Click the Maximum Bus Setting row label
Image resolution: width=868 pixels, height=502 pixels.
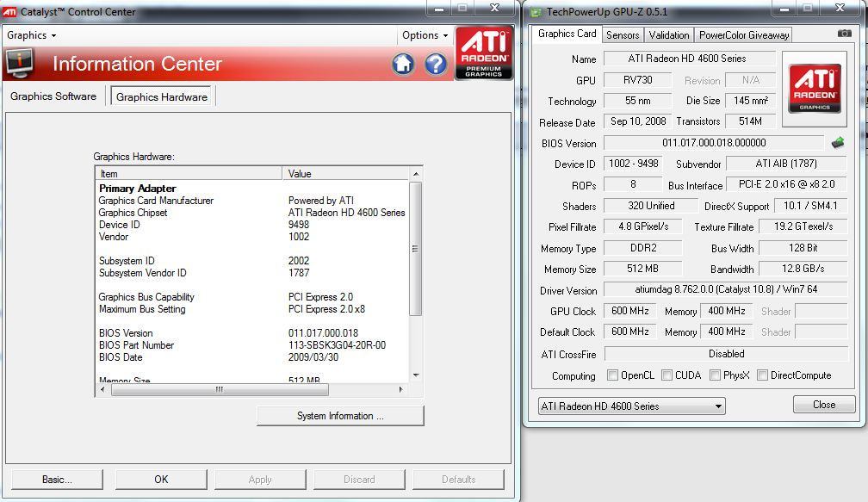(142, 309)
